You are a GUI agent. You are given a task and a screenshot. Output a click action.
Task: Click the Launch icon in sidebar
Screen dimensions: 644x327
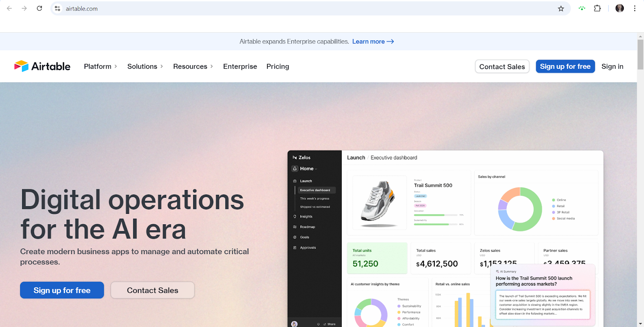pos(295,181)
